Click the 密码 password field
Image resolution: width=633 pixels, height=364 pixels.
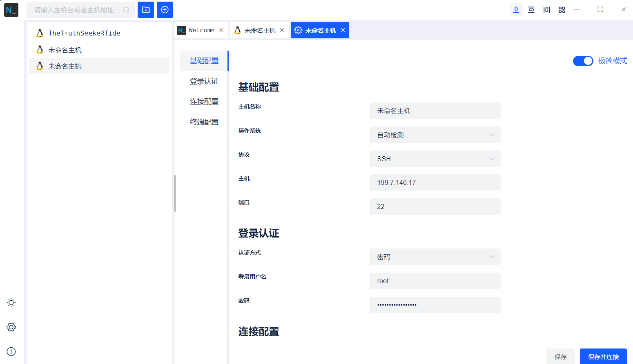(x=435, y=305)
